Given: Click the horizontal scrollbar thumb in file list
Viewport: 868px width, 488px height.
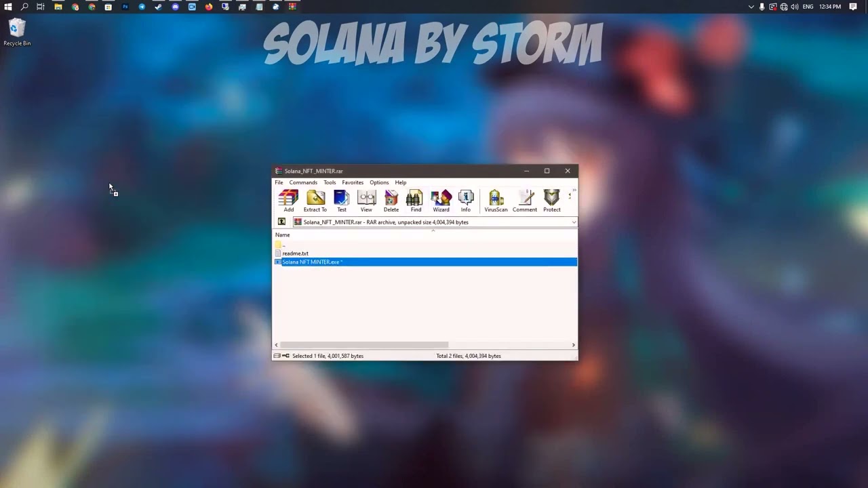Looking at the screenshot, I should point(364,345).
